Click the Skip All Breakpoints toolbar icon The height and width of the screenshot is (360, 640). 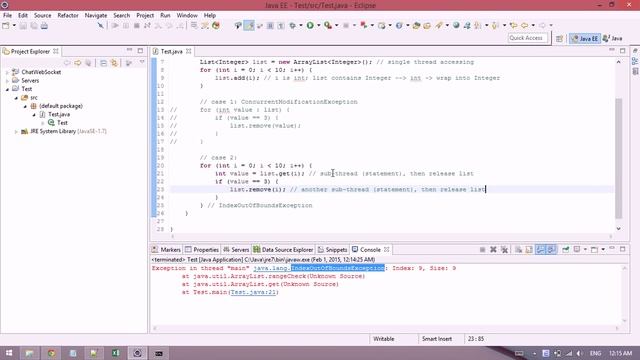(100, 25)
